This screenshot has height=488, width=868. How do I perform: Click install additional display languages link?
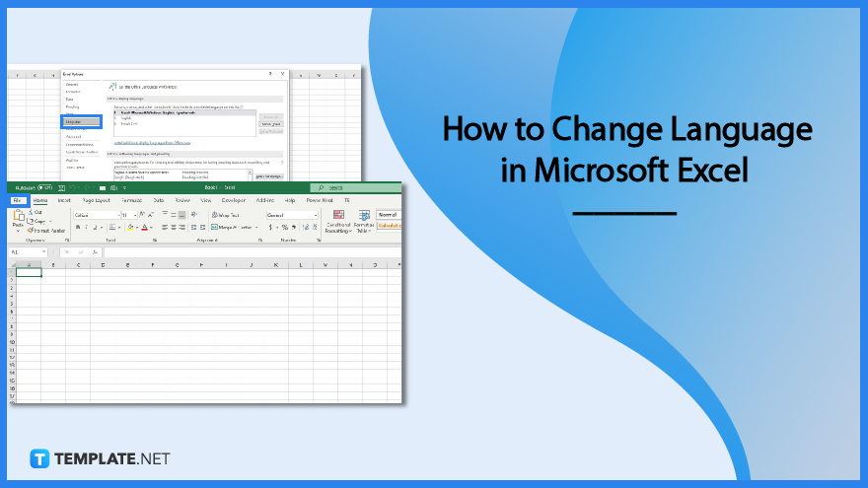click(152, 143)
